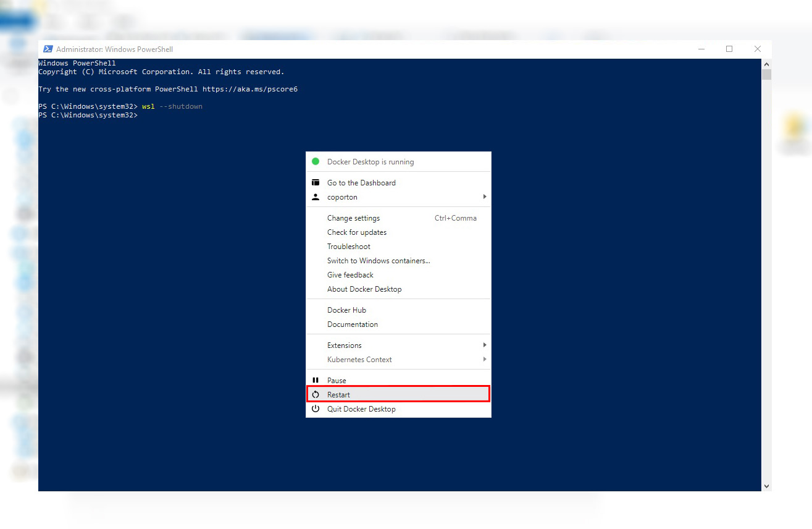Screen dimensions: 812x529
Task: Open the Troubleshoot menu entry
Action: pos(348,247)
